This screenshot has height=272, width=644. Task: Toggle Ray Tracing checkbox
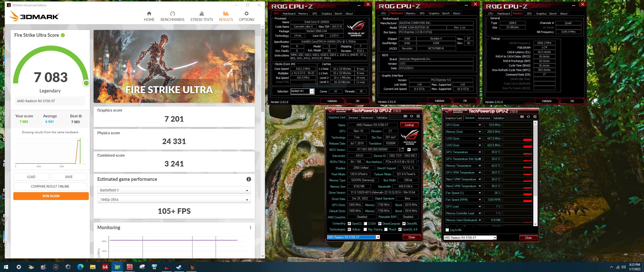365,229
